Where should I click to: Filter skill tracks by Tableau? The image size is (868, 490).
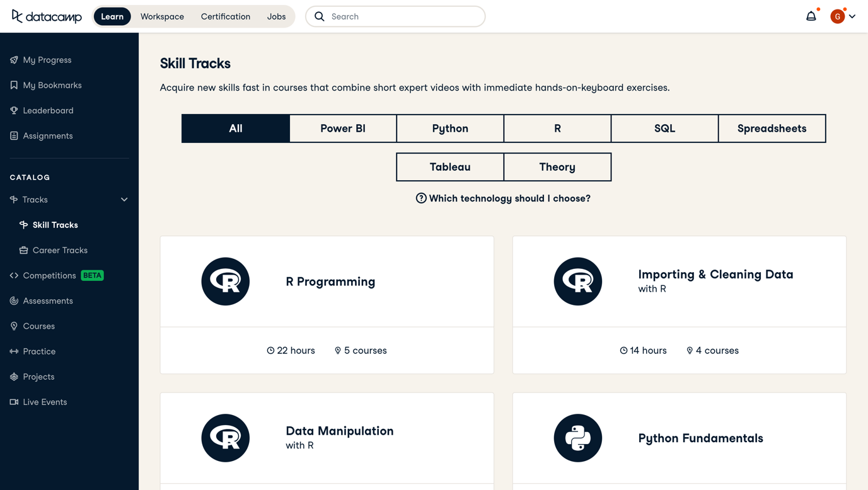pyautogui.click(x=450, y=167)
